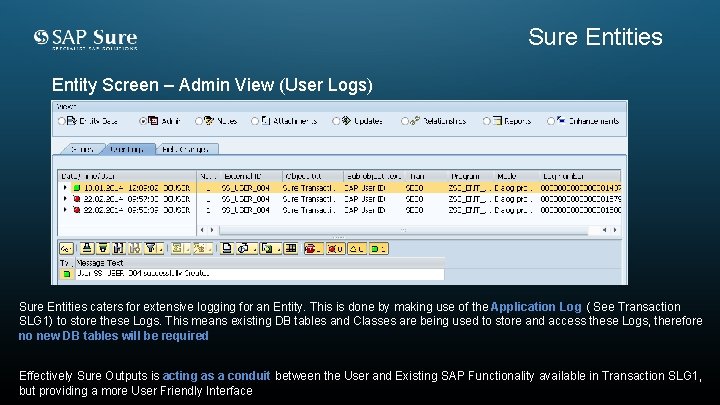
Task: Select the Updates view radio button
Action: tap(336, 121)
